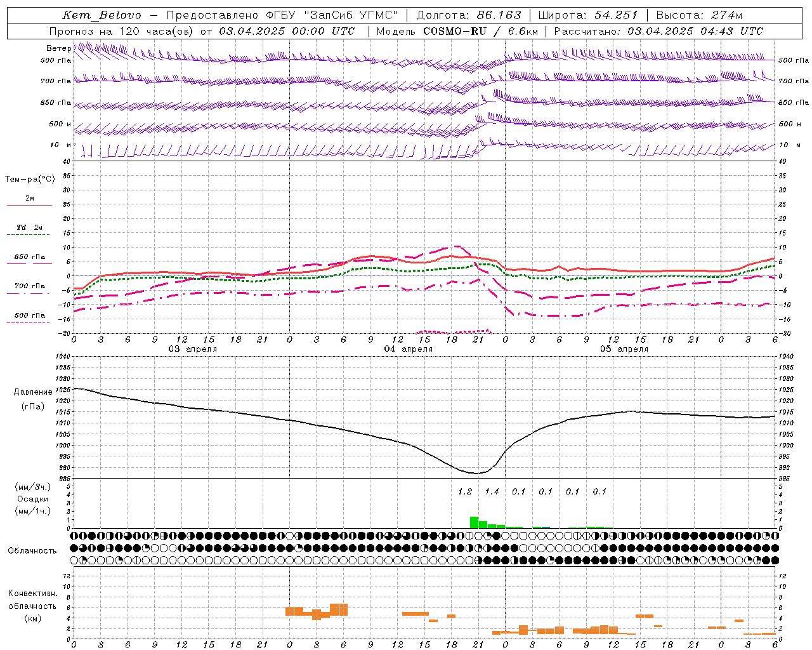
Task: Click the 'Рассчитано: 03.04.2025 04:43 UTC' timestamp
Action: click(658, 31)
